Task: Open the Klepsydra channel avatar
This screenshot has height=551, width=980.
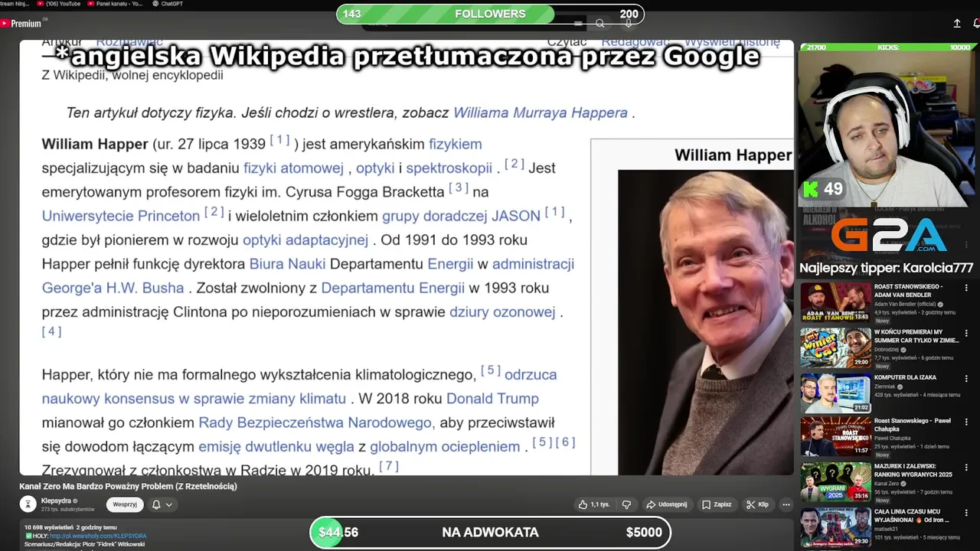Action: [28, 504]
